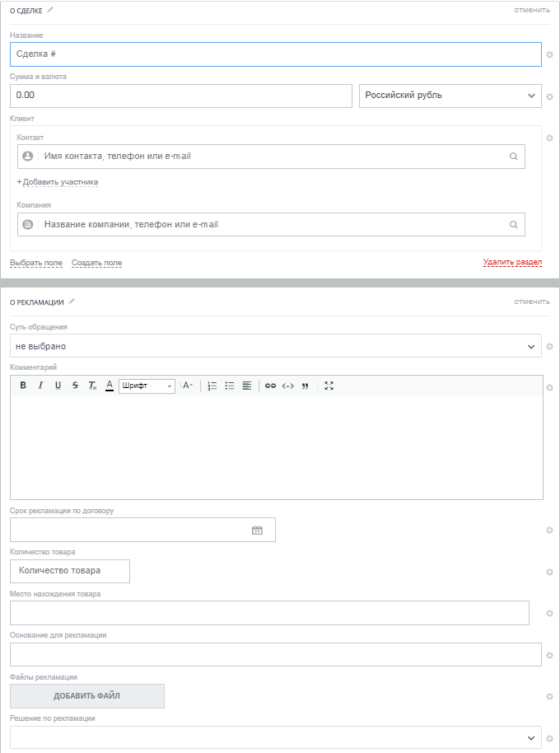Expand the Суть обращения dropdown
Image resolution: width=560 pixels, height=753 pixels.
click(x=276, y=347)
